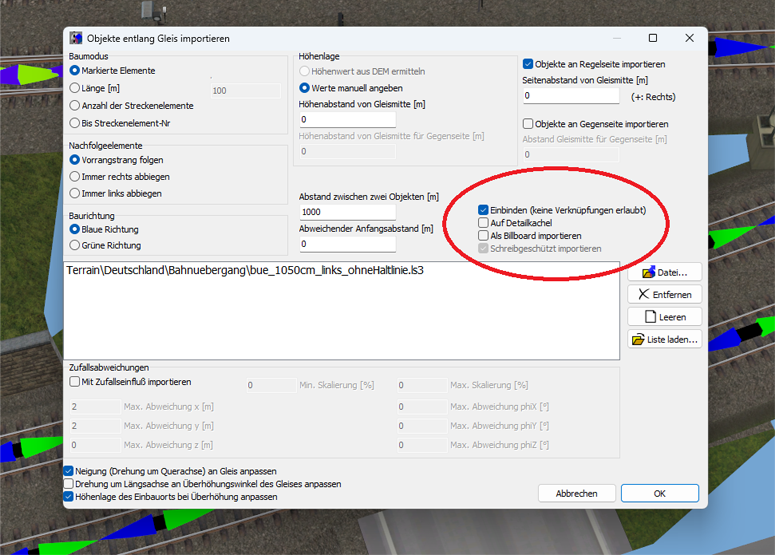Click the Leeren clear list button
The image size is (775, 555).
click(x=664, y=317)
